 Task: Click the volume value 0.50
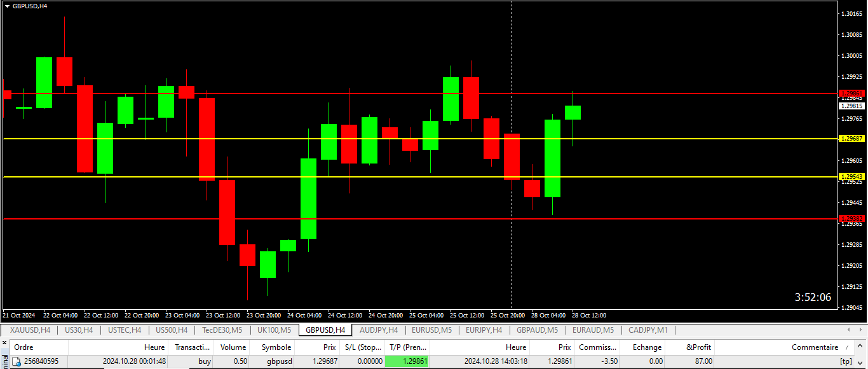click(239, 361)
